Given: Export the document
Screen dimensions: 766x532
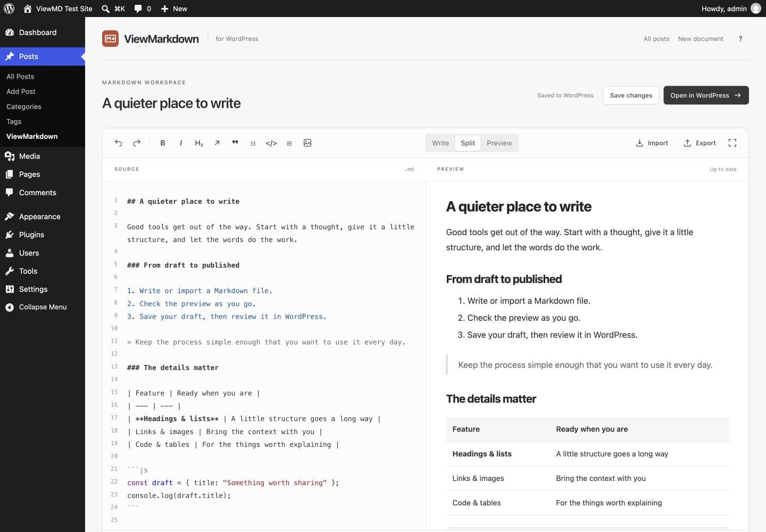Looking at the screenshot, I should 700,143.
